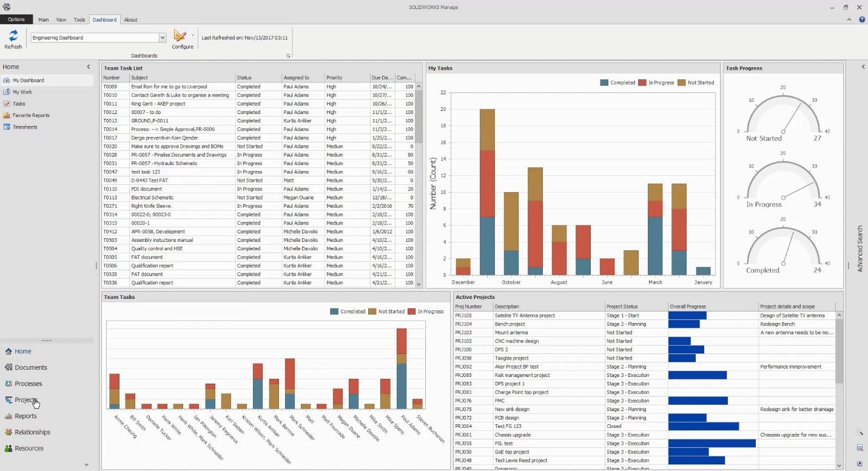The height and width of the screenshot is (471, 868).
Task: Click the Configure dashboard icon
Action: point(180,36)
